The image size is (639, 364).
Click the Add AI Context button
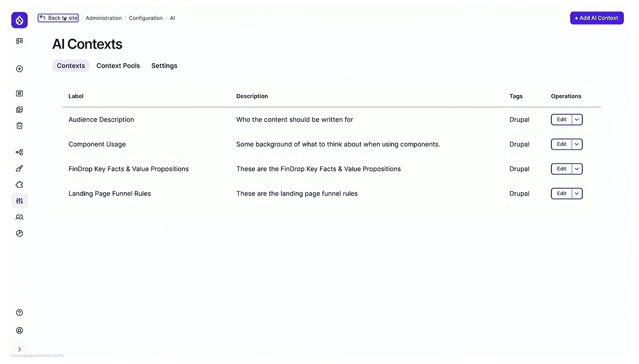tap(596, 18)
